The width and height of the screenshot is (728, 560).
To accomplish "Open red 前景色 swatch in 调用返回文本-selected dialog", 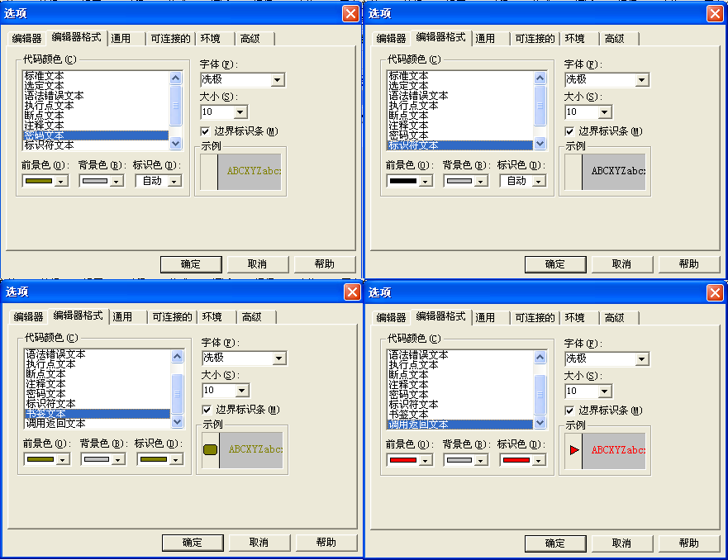I will coord(410,460).
